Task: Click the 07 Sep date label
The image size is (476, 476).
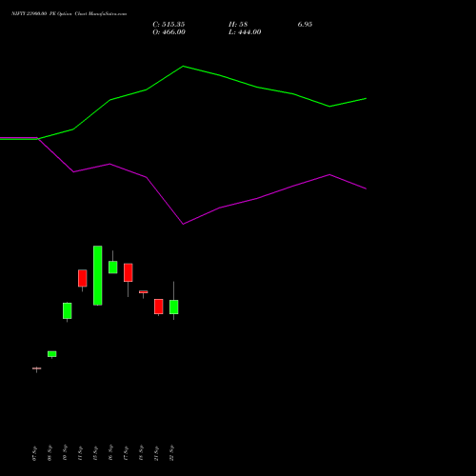Action: tap(34, 453)
